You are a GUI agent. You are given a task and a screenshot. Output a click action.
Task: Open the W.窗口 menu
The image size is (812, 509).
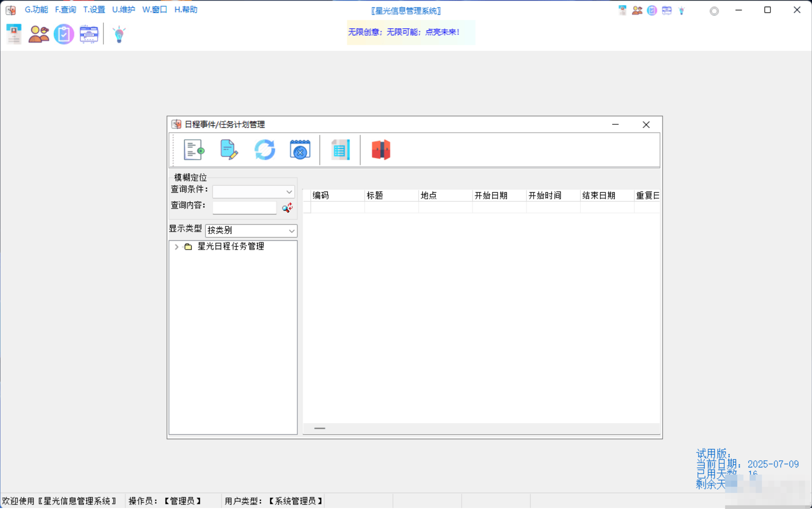[155, 10]
